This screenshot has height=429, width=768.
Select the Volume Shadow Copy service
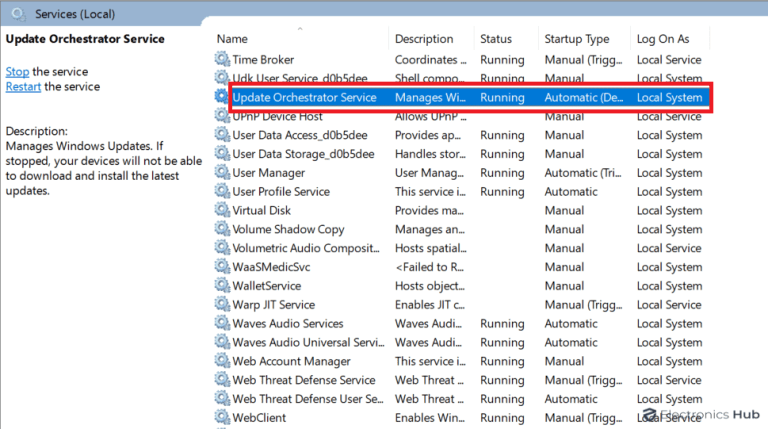(x=288, y=230)
